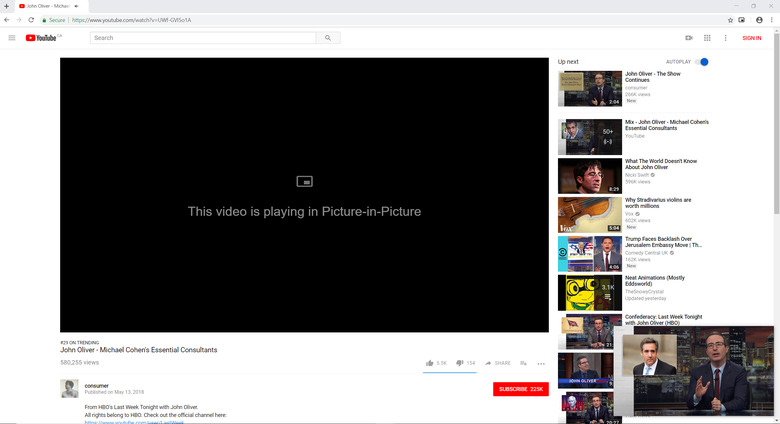The height and width of the screenshot is (424, 780).
Task: Go forward in the browser
Action: pos(18,20)
